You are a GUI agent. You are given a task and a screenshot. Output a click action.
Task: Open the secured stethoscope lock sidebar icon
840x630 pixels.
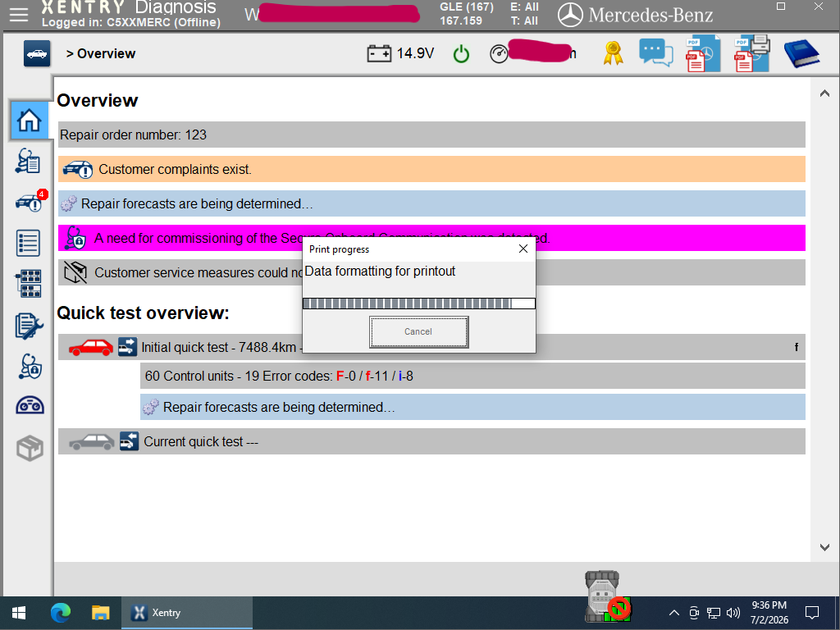pyautogui.click(x=30, y=367)
